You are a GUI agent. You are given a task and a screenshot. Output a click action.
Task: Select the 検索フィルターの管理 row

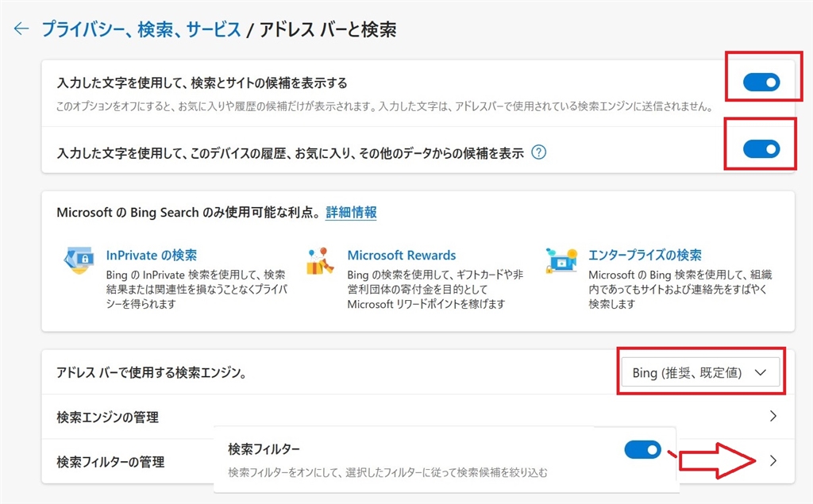110,461
